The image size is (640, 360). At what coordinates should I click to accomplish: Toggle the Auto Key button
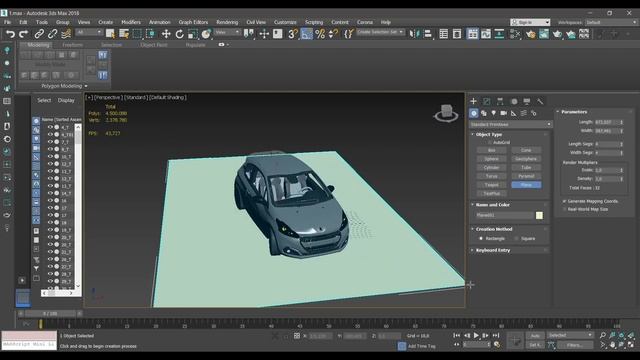click(x=535, y=336)
